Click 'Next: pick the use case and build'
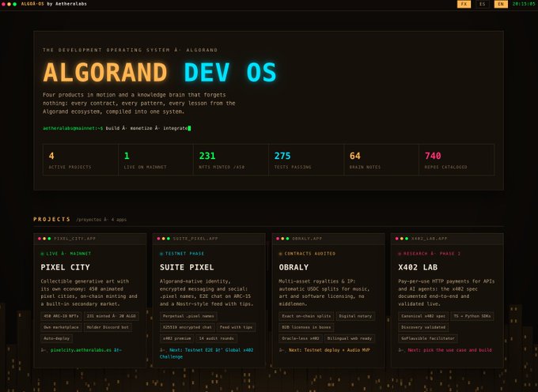The height and width of the screenshot is (392, 538). point(450,350)
